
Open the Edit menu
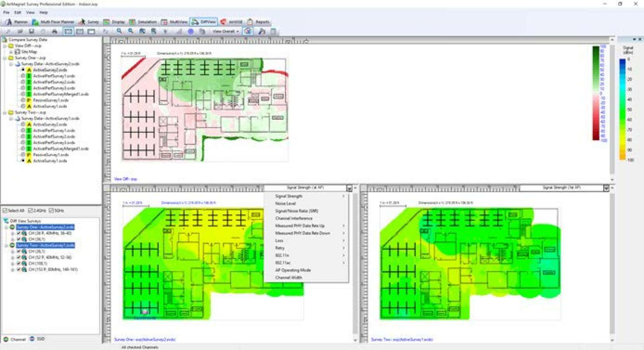pos(18,12)
